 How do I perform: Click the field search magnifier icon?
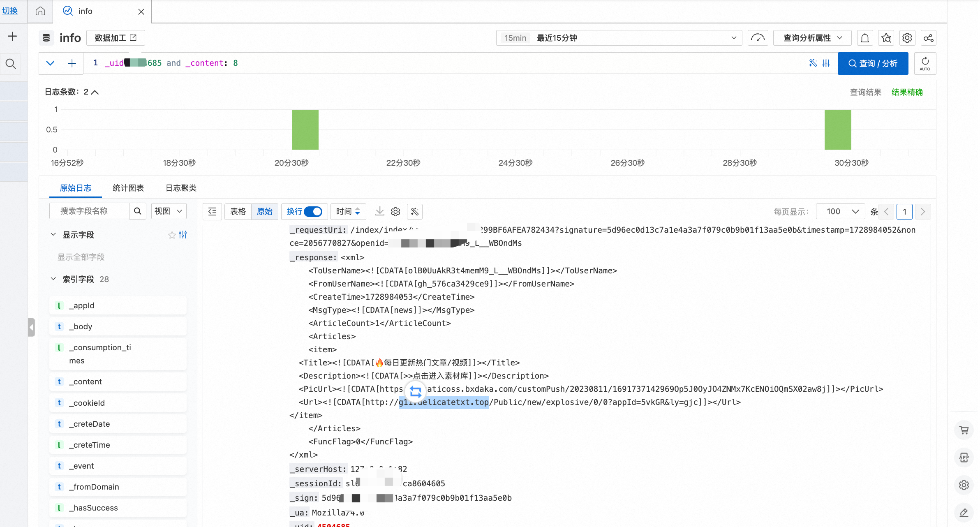pos(138,211)
